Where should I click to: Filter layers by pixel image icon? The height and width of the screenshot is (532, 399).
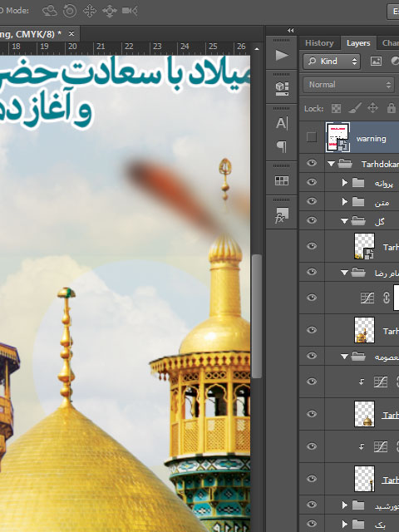coord(376,62)
